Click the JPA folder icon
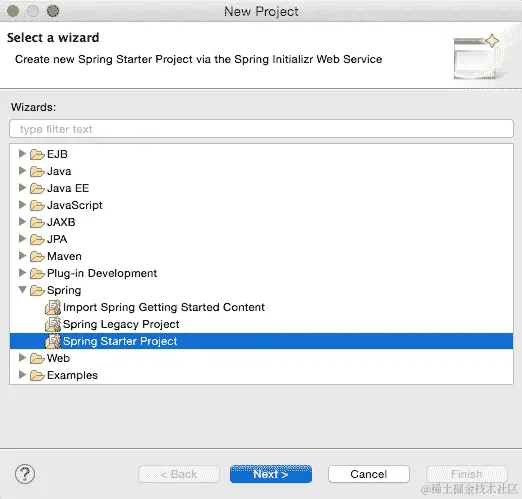The image size is (522, 499). click(37, 239)
